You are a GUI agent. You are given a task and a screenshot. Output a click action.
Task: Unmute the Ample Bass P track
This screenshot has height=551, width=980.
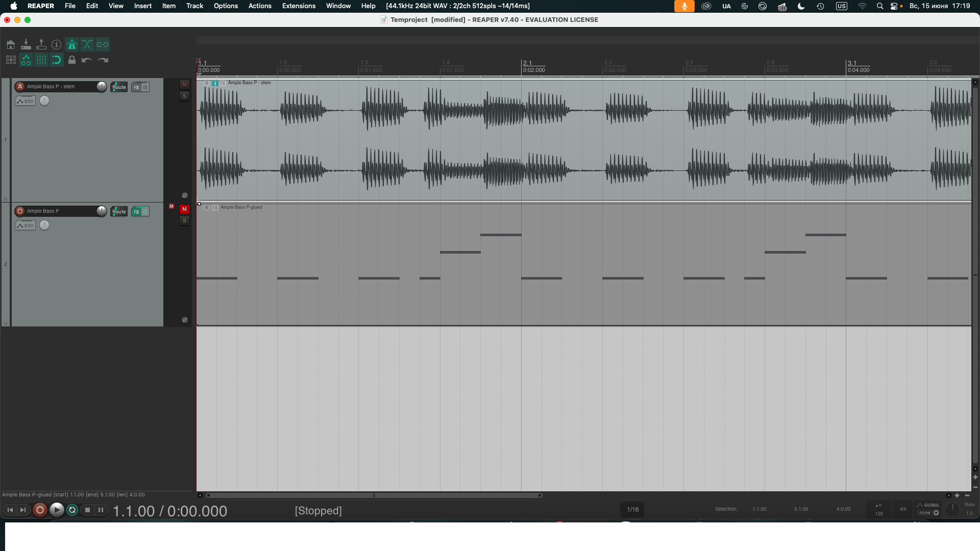click(184, 209)
